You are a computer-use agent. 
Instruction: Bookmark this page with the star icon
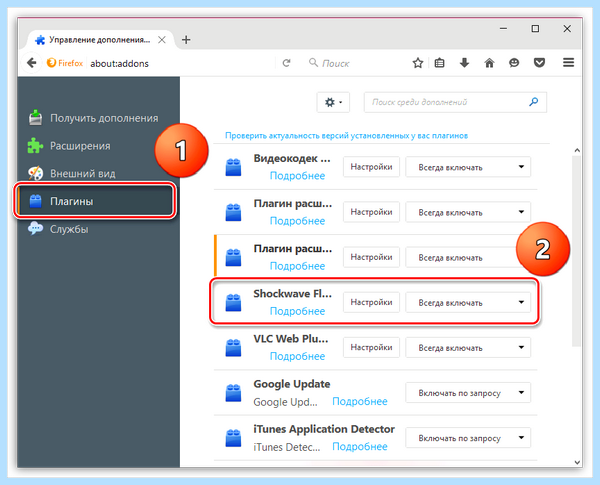point(418,63)
